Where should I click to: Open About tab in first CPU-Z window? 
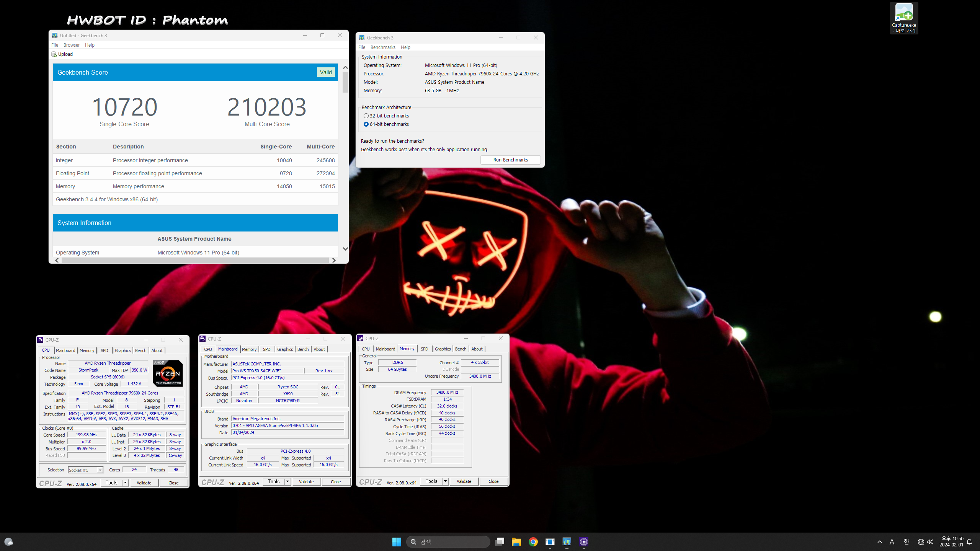click(x=157, y=350)
